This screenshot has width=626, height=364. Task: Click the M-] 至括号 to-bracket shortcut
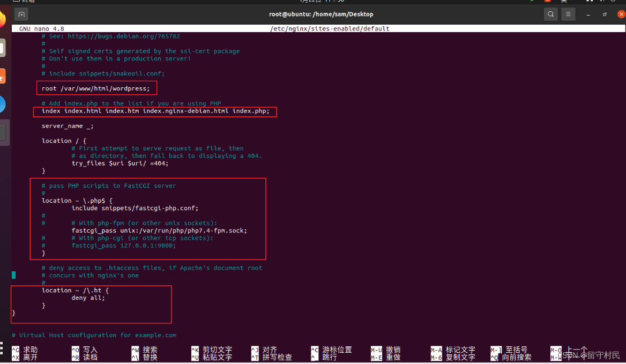click(509, 350)
